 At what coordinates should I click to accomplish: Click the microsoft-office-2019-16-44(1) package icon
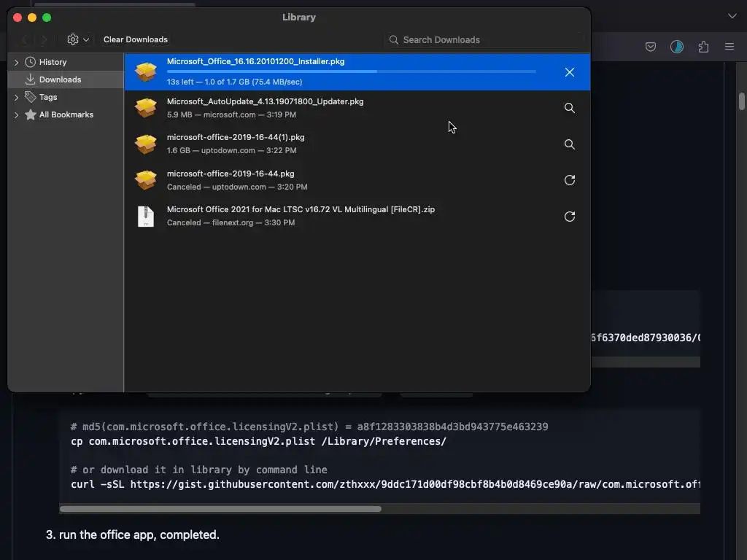coord(146,144)
